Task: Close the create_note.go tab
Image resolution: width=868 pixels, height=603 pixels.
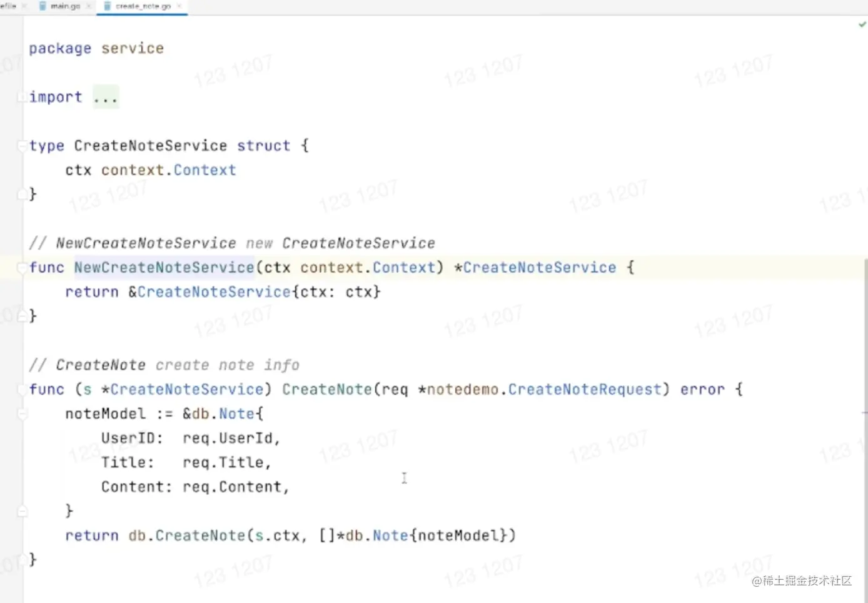Action: [179, 6]
